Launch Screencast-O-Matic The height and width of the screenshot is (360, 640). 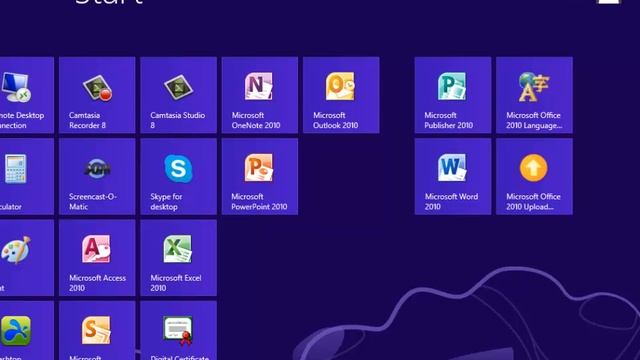[97, 176]
